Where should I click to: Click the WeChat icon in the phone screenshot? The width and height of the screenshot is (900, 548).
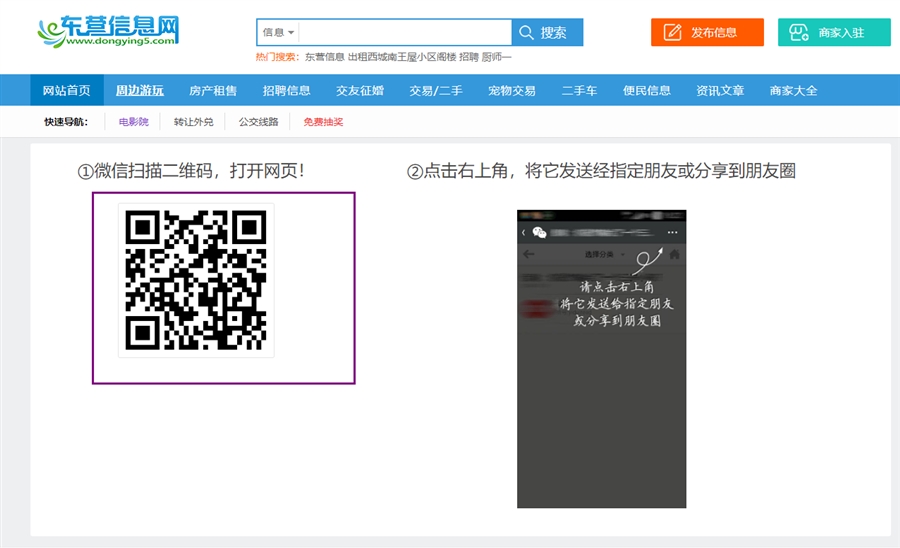coord(540,232)
